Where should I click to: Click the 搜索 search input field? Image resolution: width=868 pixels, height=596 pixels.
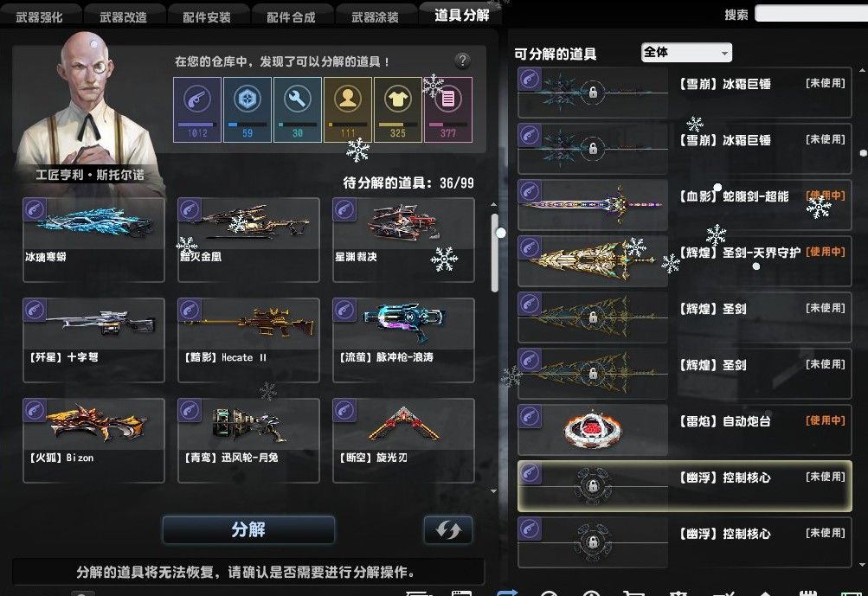(811, 14)
